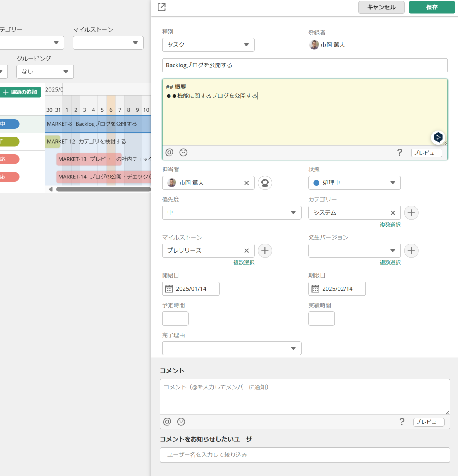Save the issue with 保存 button
The image size is (458, 476).
point(432,7)
